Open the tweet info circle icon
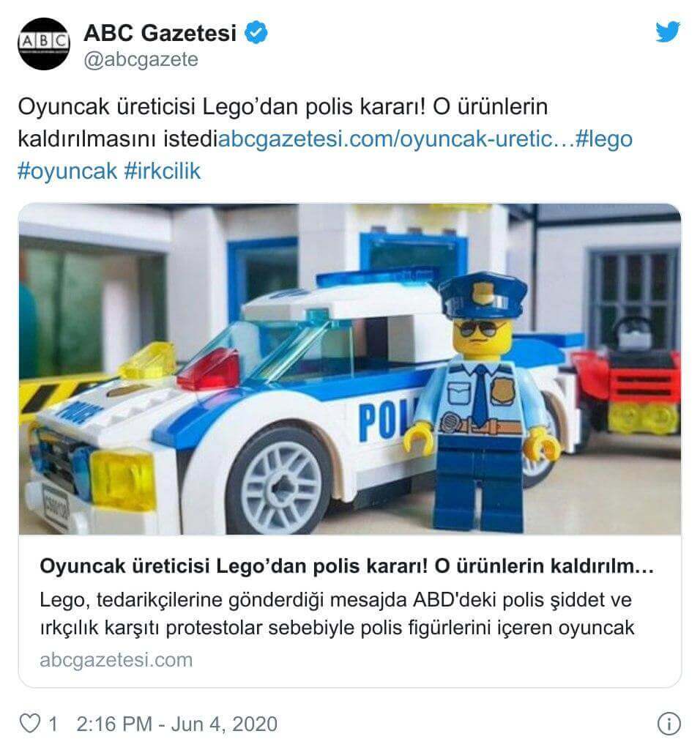 pos(669,723)
